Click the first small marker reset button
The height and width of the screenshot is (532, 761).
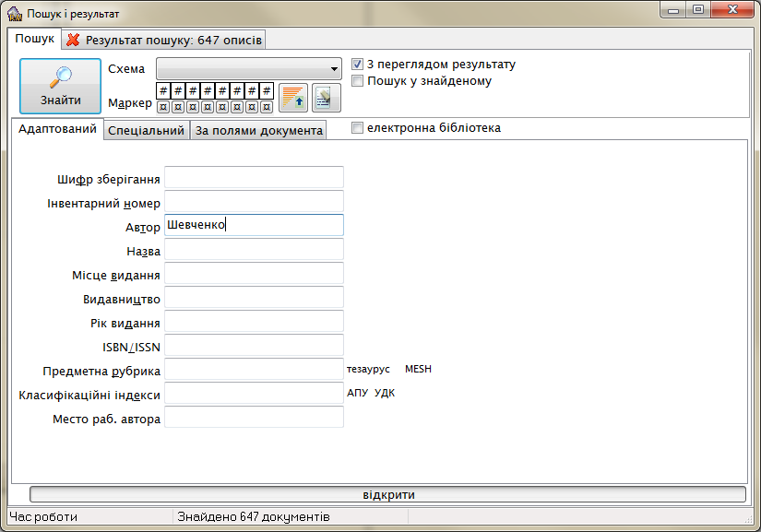pyautogui.click(x=163, y=107)
